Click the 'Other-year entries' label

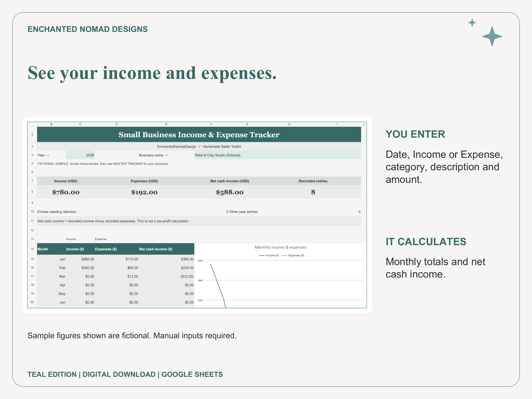pyautogui.click(x=243, y=212)
